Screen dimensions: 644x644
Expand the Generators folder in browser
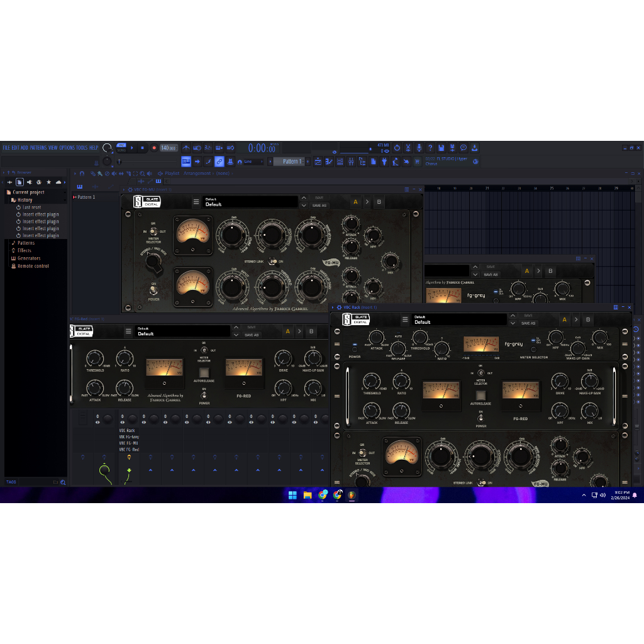pos(29,258)
